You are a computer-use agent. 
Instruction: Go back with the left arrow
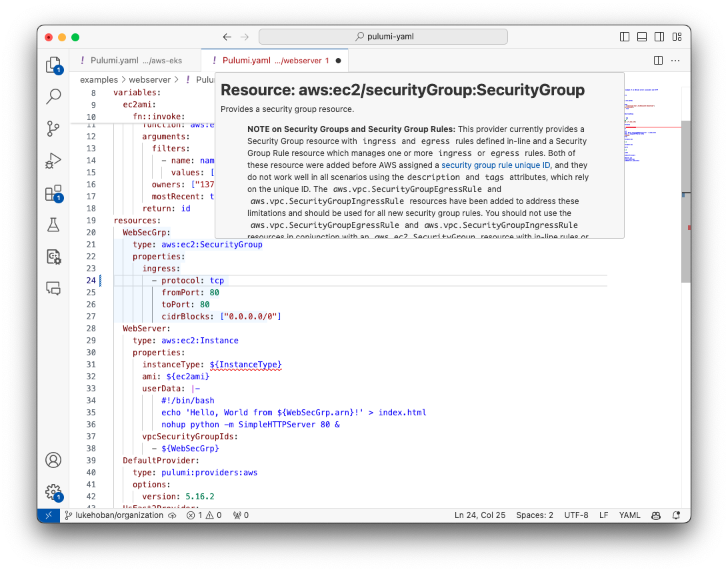pyautogui.click(x=227, y=37)
